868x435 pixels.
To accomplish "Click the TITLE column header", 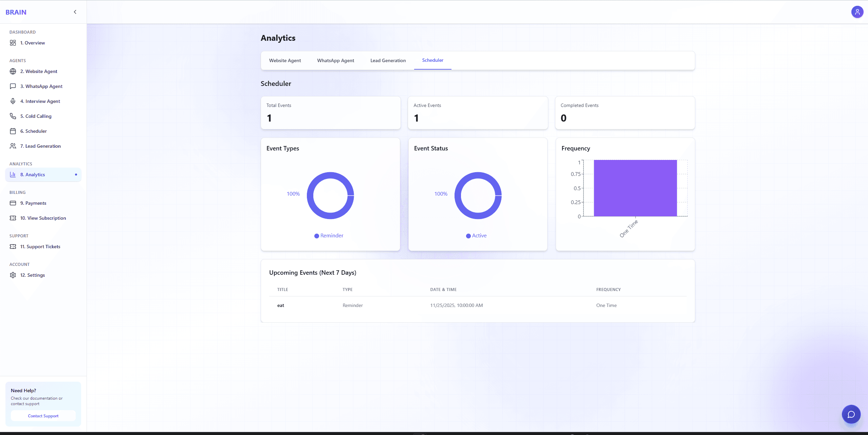I will [x=282, y=290].
